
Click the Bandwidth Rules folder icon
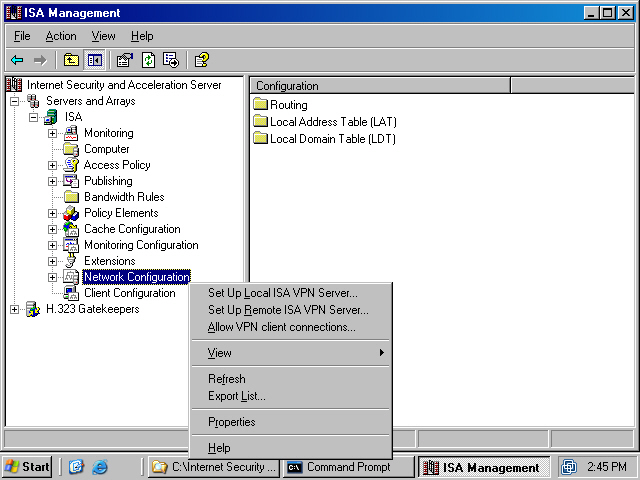coord(71,197)
